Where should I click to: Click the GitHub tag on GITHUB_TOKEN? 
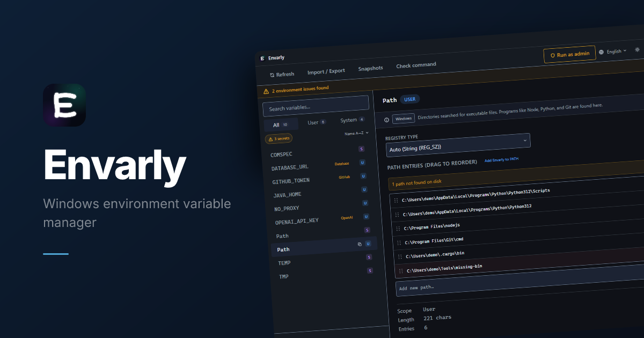tap(344, 177)
